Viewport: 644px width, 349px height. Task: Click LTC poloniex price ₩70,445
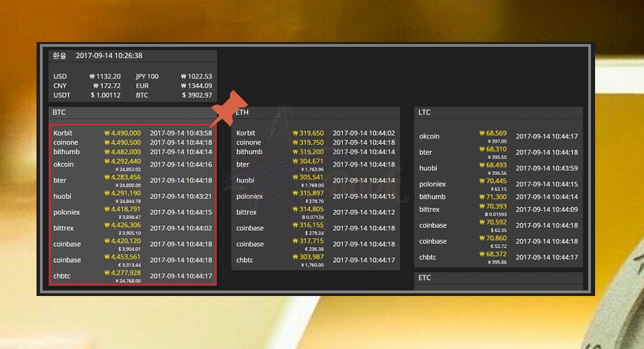[493, 181]
